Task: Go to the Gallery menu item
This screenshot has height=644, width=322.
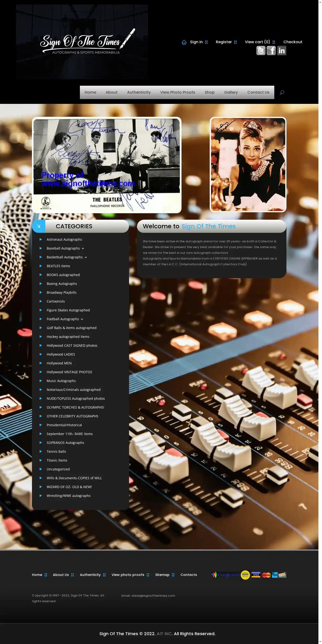Action: click(x=231, y=92)
